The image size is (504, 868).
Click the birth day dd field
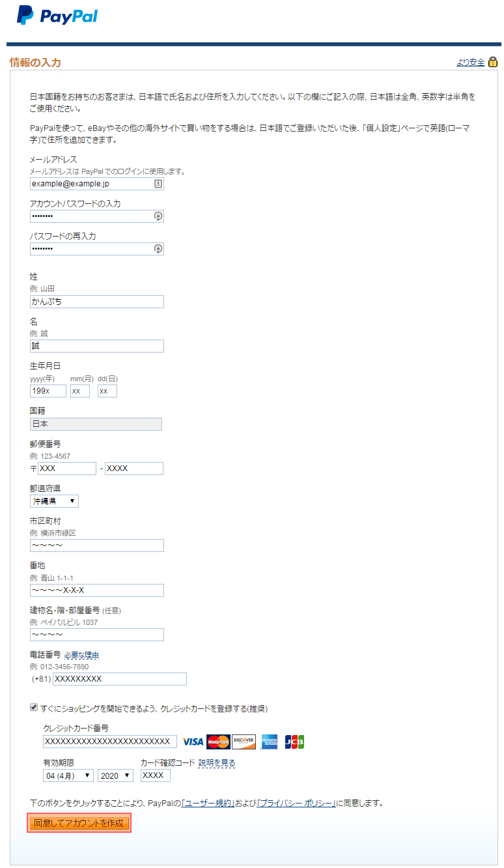tap(107, 391)
